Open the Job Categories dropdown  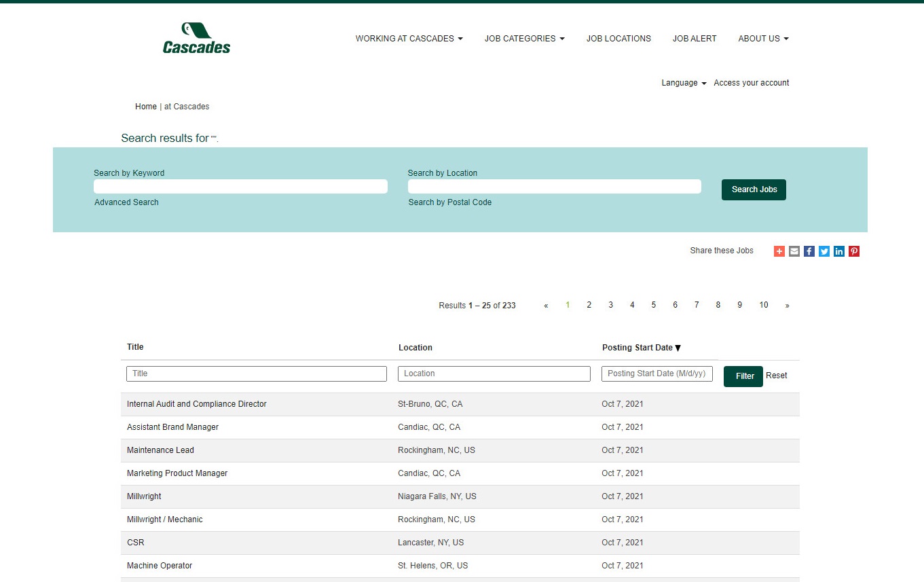[524, 39]
